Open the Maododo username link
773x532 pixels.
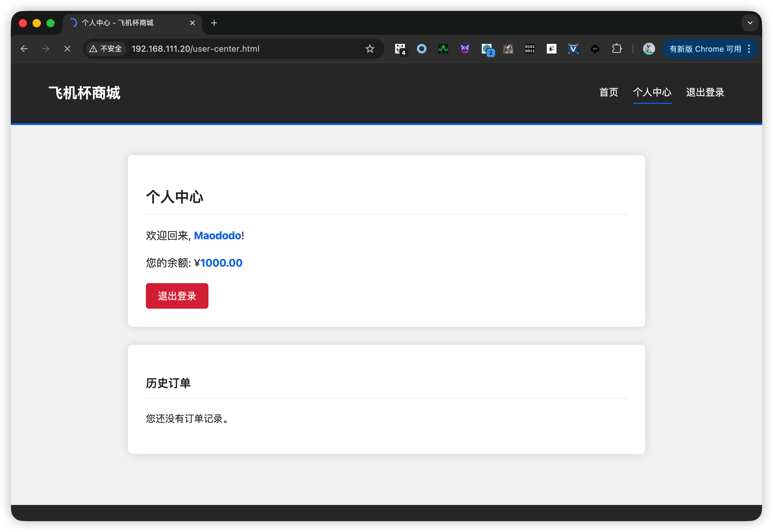pyautogui.click(x=217, y=236)
